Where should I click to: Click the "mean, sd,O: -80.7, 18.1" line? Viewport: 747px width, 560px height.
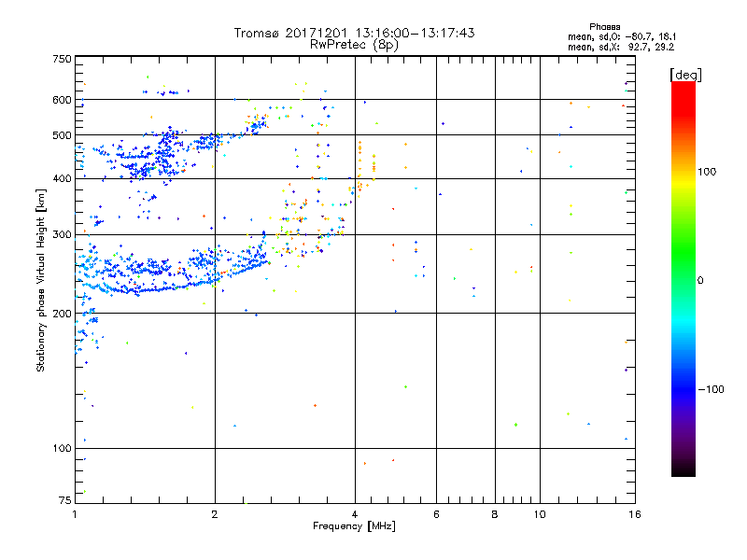pos(622,36)
